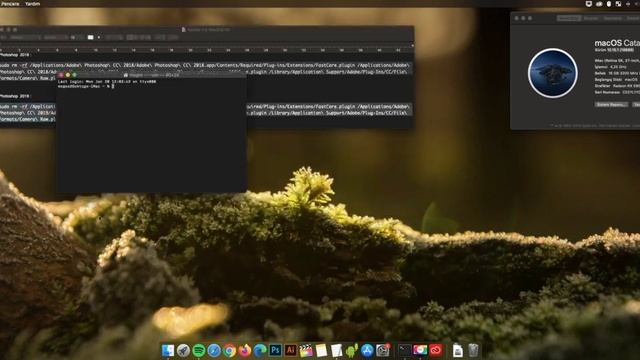Image resolution: width=640 pixels, height=360 pixels.
Task: Launch Microsoft Edge from the Dock
Action: coord(260,350)
